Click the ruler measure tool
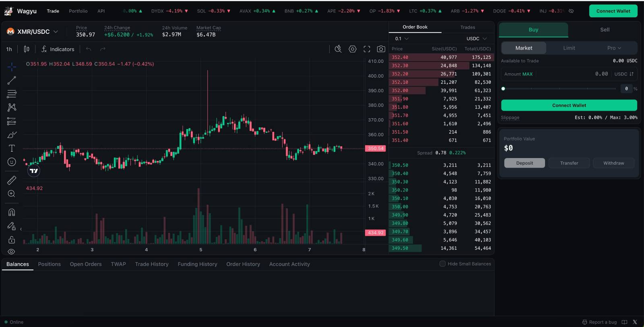The height and width of the screenshot is (327, 644). pyautogui.click(x=12, y=180)
